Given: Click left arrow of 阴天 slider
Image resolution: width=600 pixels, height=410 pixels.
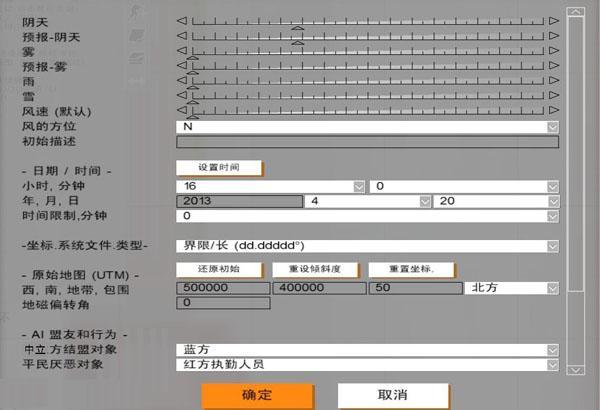Looking at the screenshot, I should tap(182, 21).
